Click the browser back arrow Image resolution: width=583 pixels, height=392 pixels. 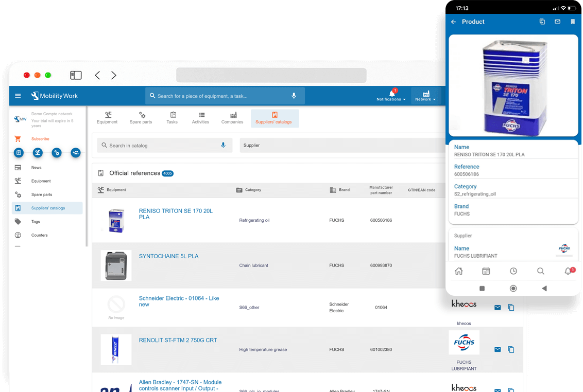97,76
